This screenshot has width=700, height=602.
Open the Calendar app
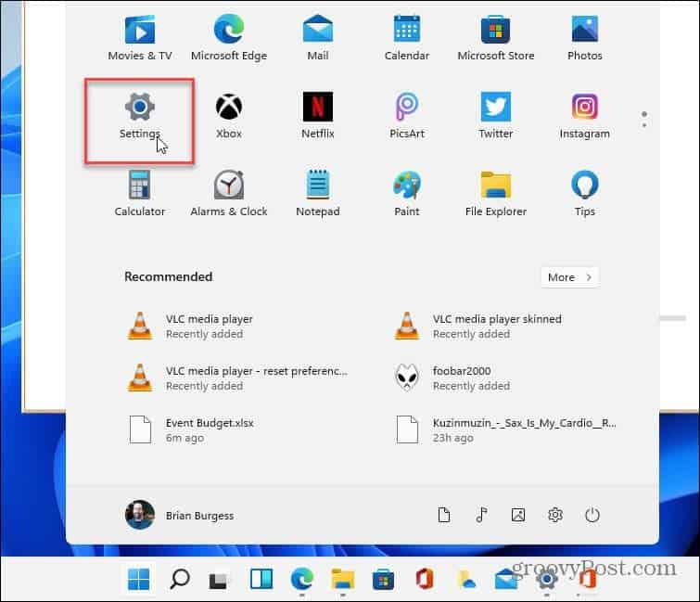(407, 38)
